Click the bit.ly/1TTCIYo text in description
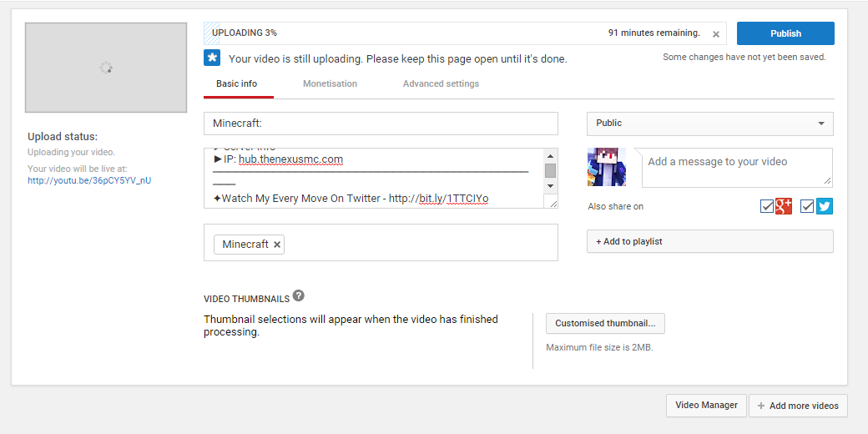 coord(453,198)
